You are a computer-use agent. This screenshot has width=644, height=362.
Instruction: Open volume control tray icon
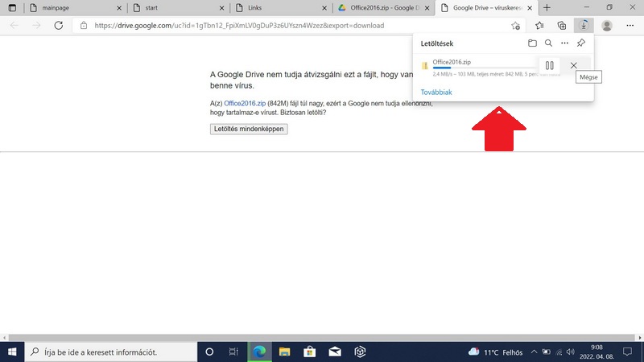point(570,352)
